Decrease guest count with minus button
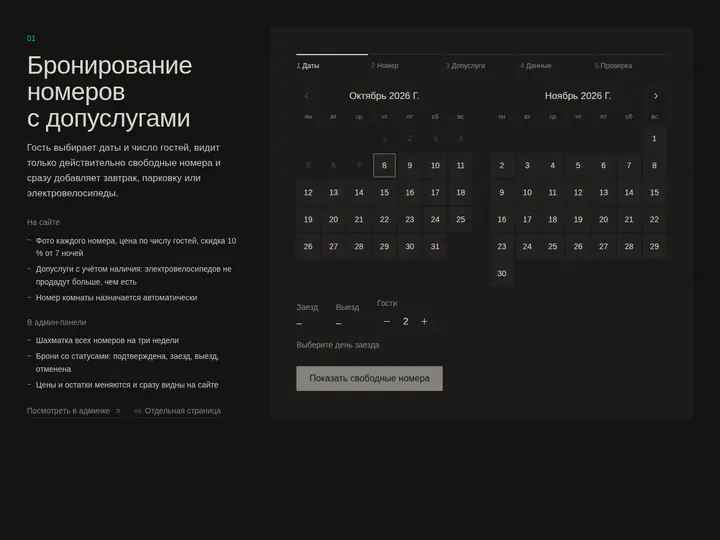 [387, 321]
